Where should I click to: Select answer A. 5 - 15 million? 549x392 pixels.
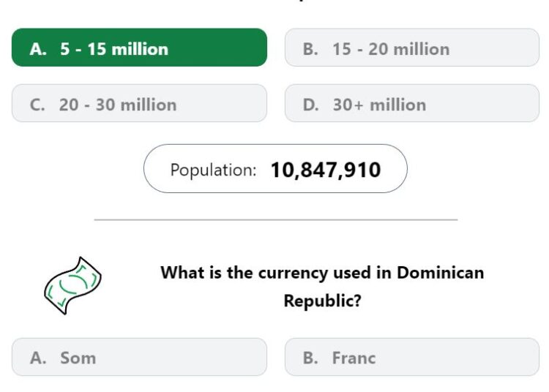[x=139, y=48]
